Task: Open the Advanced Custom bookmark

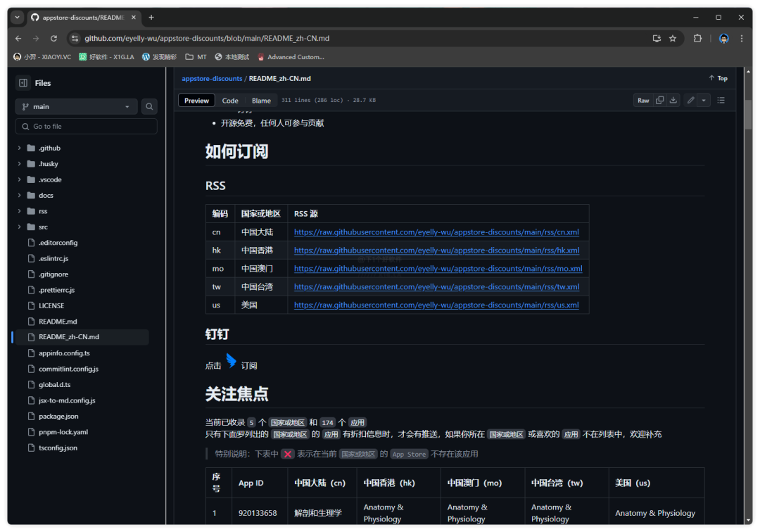Action: 291,57
